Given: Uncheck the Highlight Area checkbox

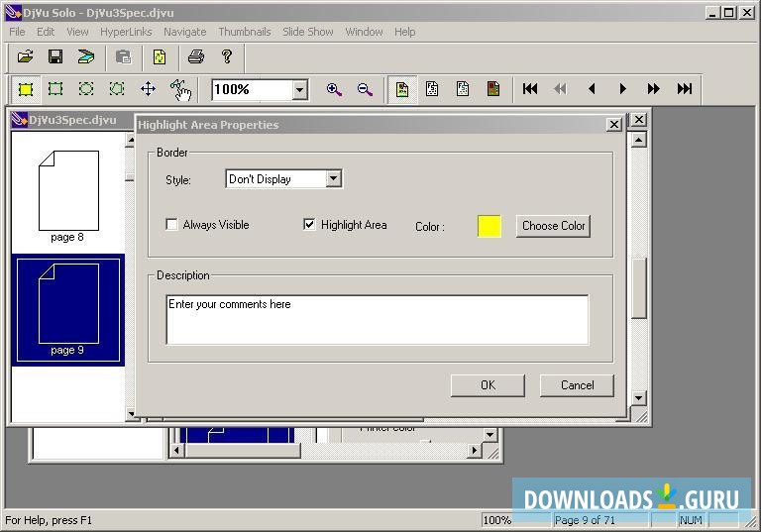Looking at the screenshot, I should point(309,225).
